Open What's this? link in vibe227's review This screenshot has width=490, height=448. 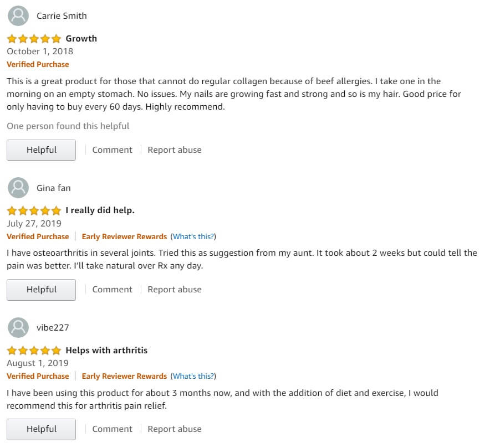(x=193, y=376)
